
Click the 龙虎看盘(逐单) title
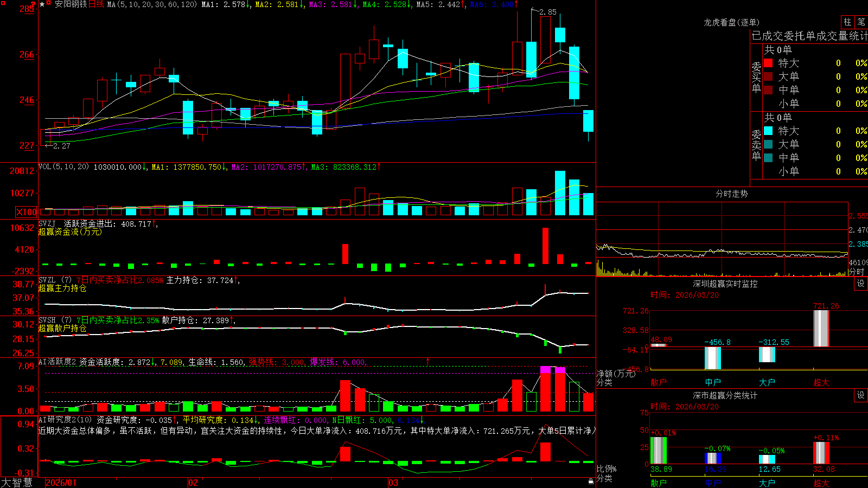731,22
